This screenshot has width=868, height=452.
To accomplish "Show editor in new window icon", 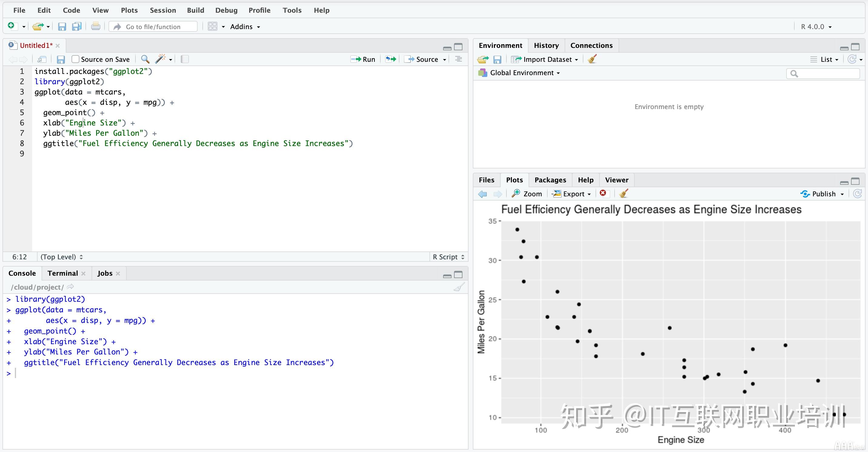I will click(42, 59).
